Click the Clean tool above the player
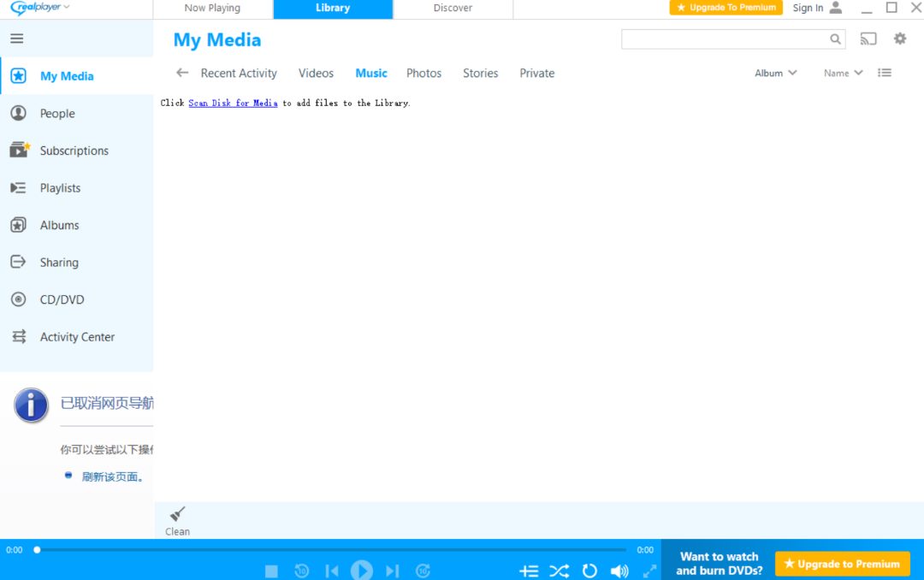 [x=176, y=519]
